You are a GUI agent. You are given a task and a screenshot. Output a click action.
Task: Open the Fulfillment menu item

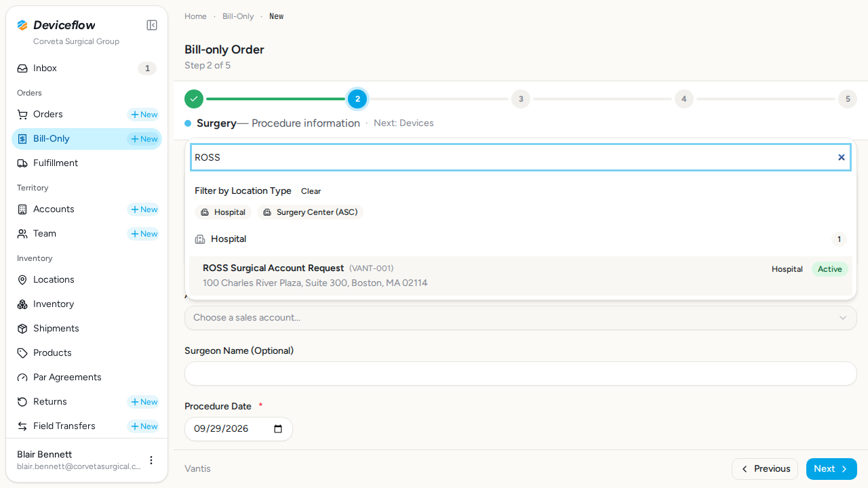(x=87, y=163)
